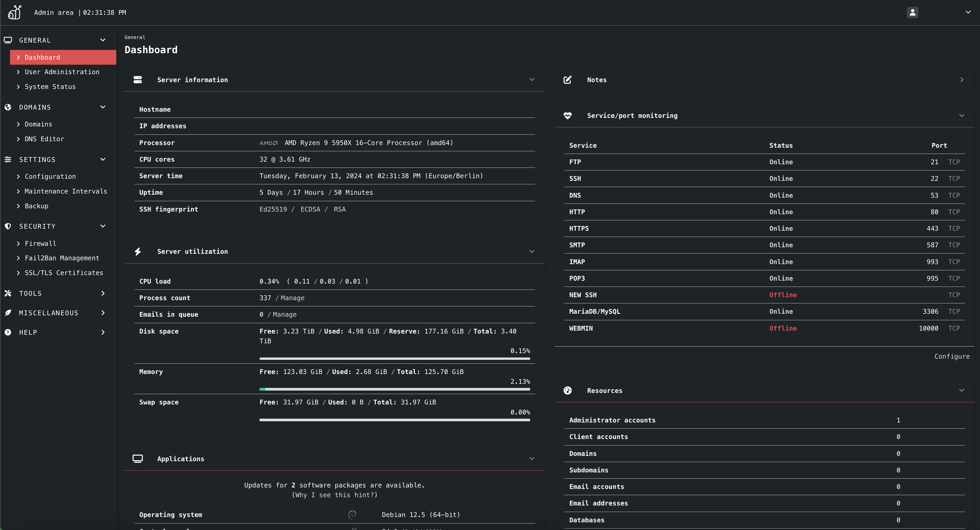Open the user profile avatar icon
This screenshot has height=530, width=980.
[912, 12]
